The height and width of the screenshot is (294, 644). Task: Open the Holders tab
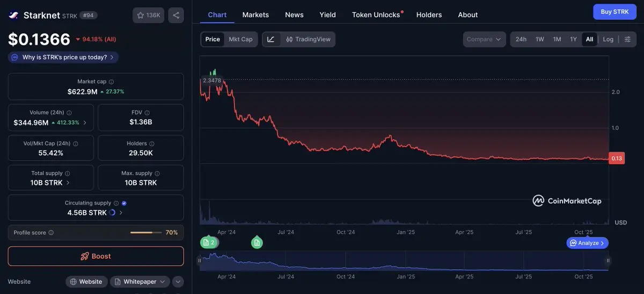pos(429,15)
